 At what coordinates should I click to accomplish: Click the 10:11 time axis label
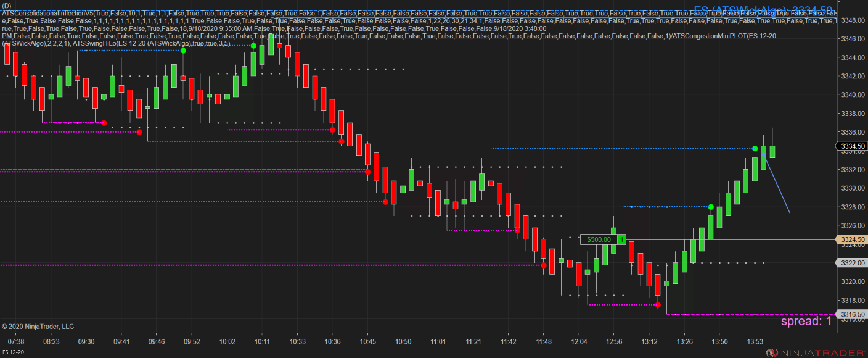coord(263,341)
